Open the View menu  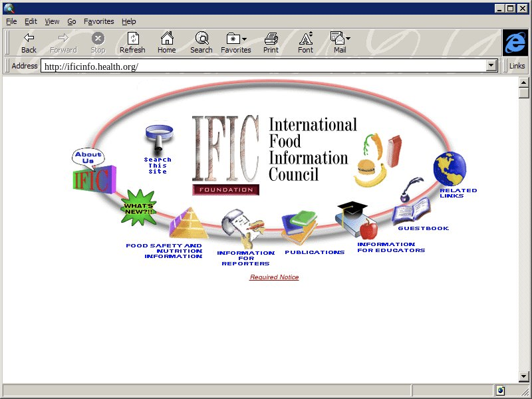(x=52, y=21)
